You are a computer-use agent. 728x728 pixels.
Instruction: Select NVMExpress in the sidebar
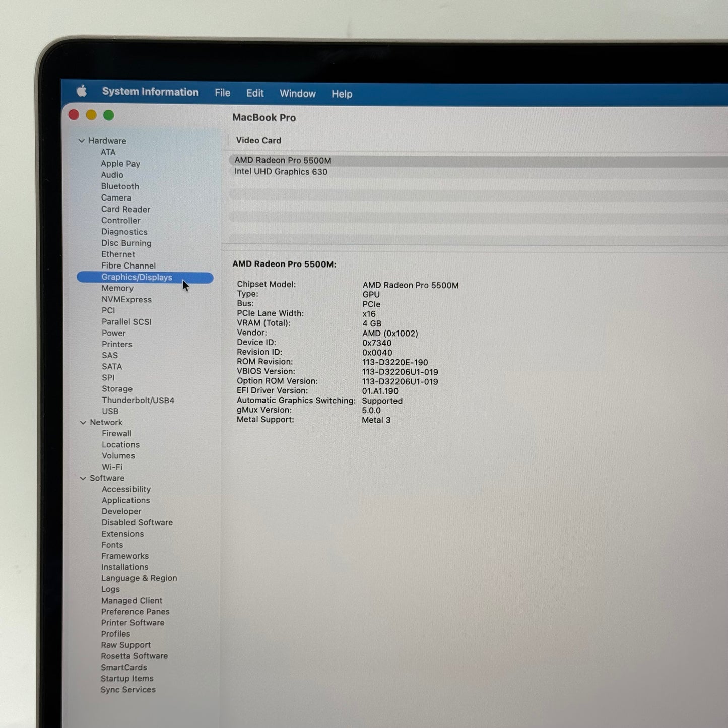click(126, 300)
